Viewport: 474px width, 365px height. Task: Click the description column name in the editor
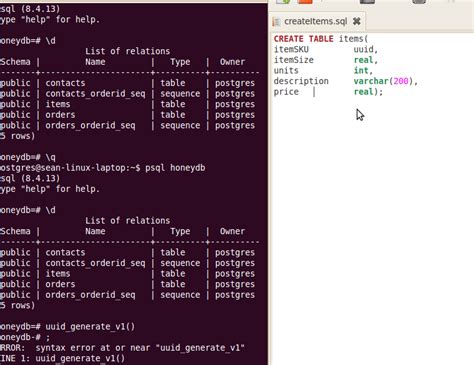tap(301, 81)
